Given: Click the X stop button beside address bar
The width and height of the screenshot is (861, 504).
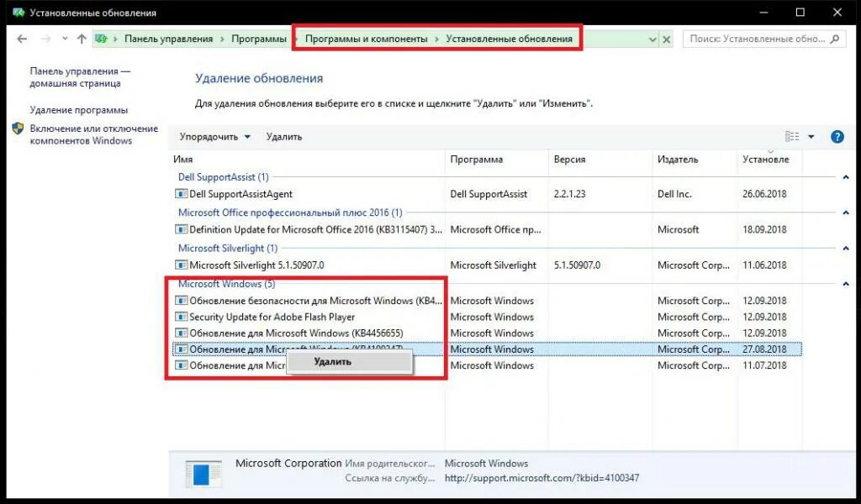Looking at the screenshot, I should (666, 39).
